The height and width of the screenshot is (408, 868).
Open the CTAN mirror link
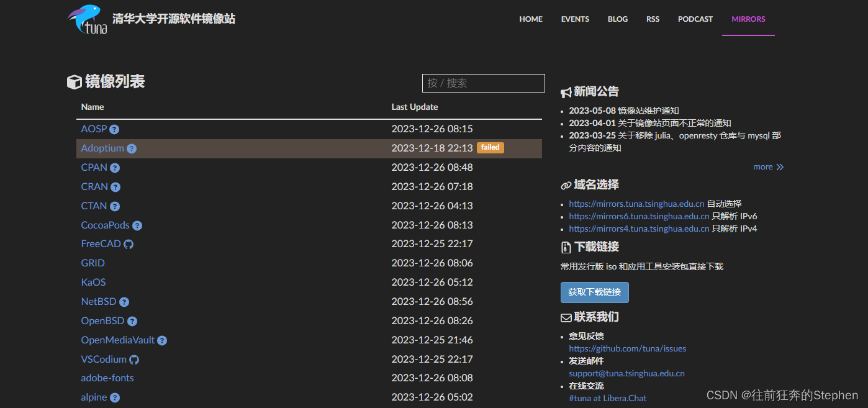click(94, 206)
